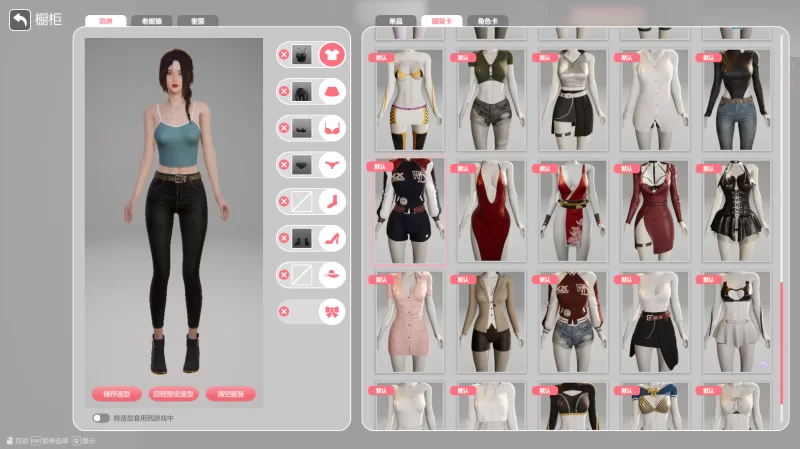Click the equipped black boots preview
800x449 pixels.
[x=302, y=238]
